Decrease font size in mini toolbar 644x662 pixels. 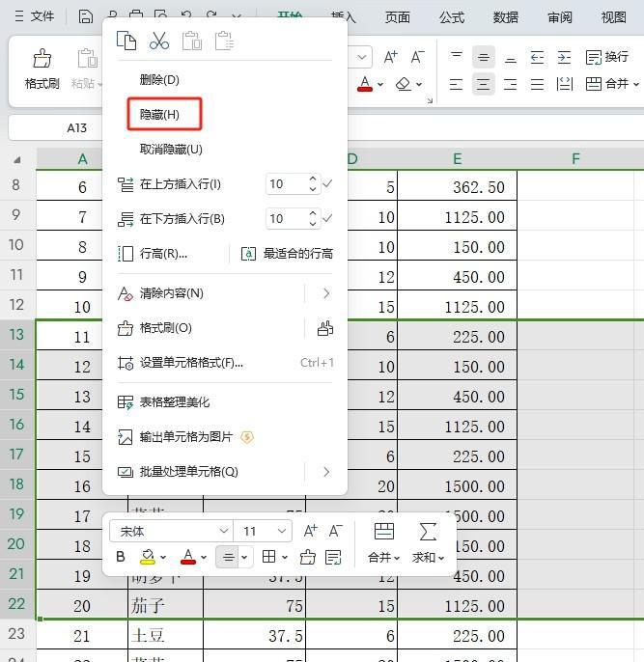click(x=336, y=531)
